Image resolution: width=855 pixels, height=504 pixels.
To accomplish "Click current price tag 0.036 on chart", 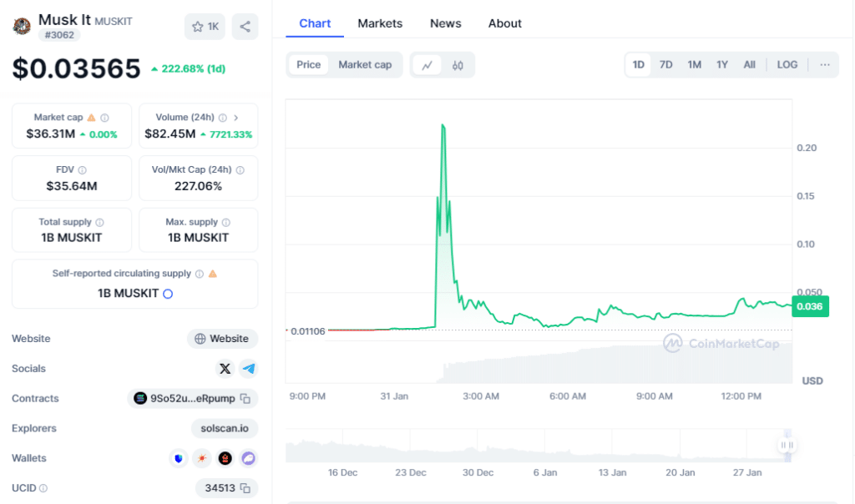I will (810, 306).
